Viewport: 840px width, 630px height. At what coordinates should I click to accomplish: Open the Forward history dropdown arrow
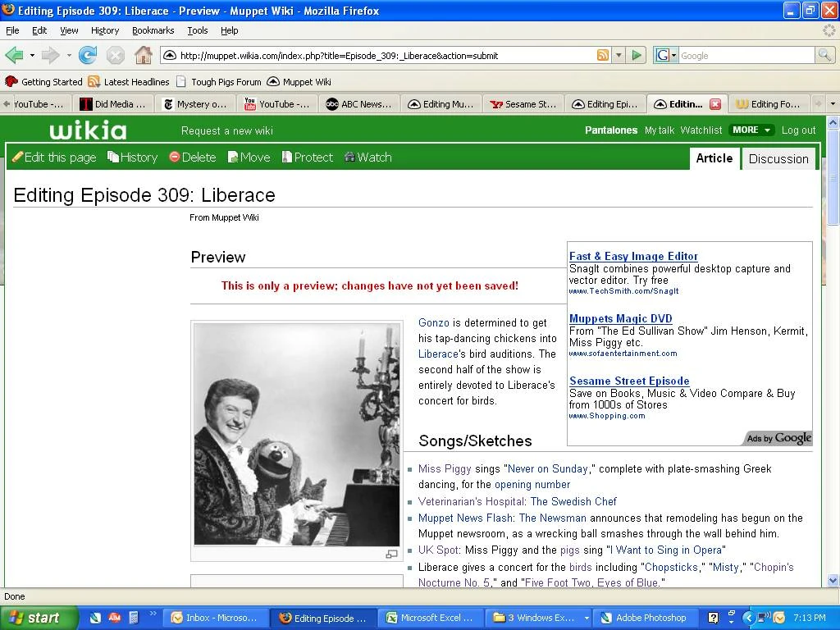point(69,55)
